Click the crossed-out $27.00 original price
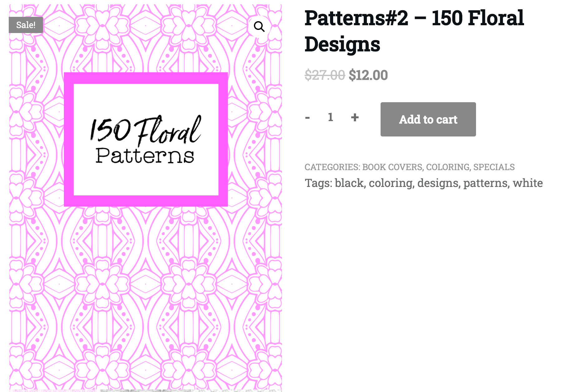 pyautogui.click(x=325, y=75)
